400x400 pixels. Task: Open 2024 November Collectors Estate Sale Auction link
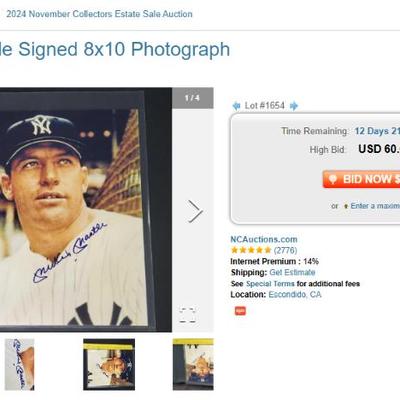(x=99, y=14)
